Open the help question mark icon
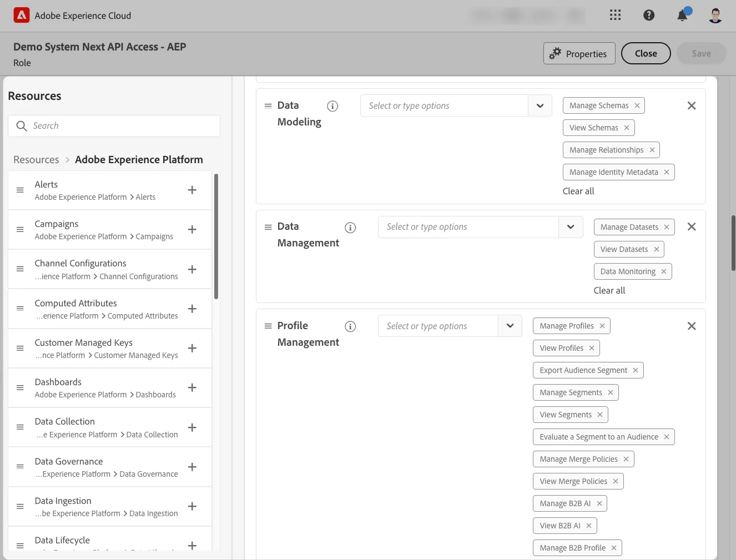The image size is (736, 560). (649, 15)
